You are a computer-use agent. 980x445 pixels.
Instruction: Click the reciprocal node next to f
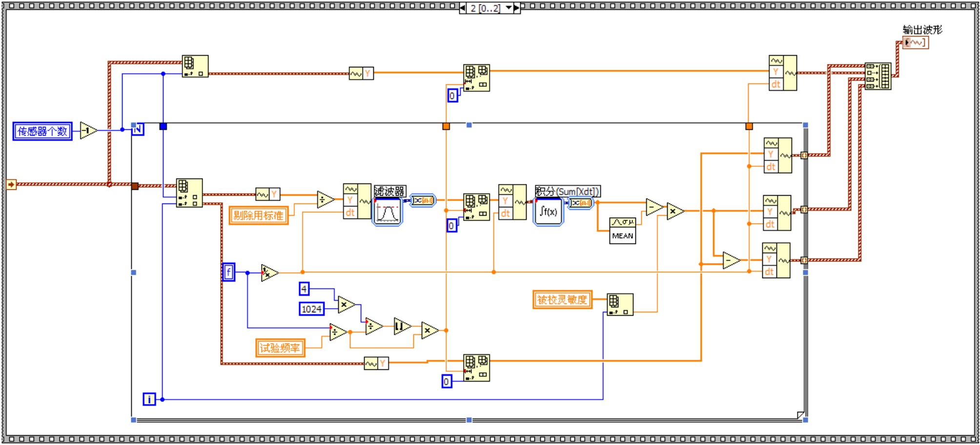268,272
